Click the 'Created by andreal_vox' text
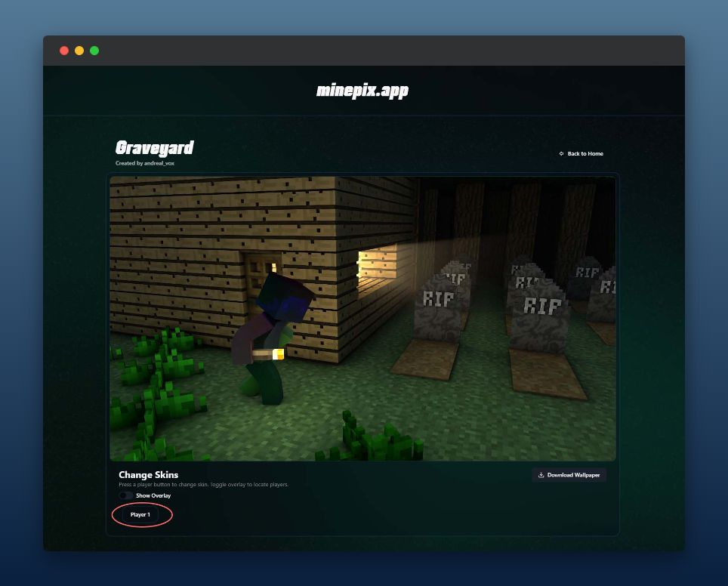Image resolution: width=728 pixels, height=586 pixels. (x=145, y=163)
